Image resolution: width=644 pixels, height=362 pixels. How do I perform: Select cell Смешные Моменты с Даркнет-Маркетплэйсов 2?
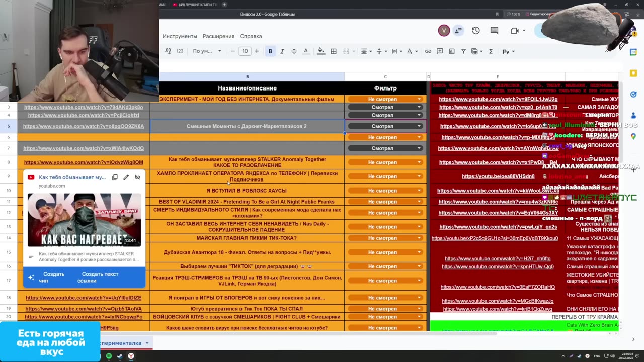click(x=247, y=126)
